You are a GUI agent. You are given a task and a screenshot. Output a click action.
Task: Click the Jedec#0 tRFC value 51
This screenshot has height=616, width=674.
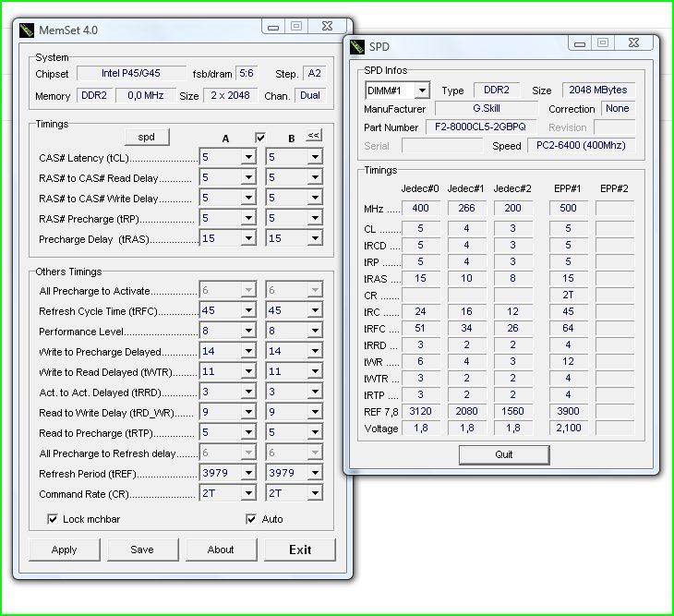[420, 329]
